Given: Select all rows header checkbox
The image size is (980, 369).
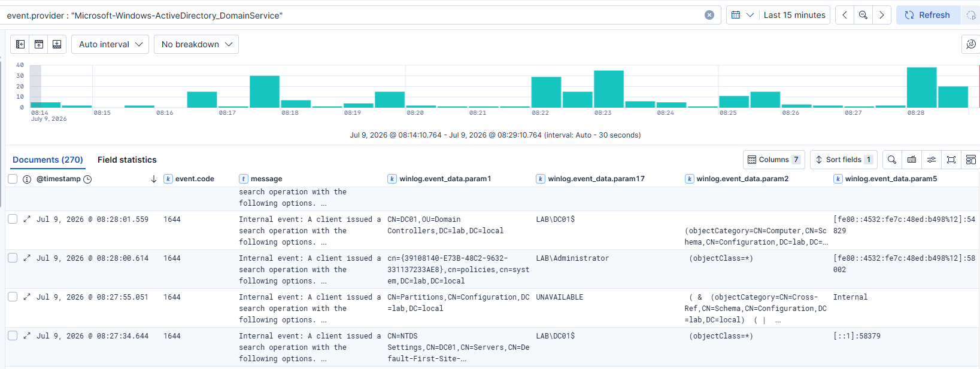Looking at the screenshot, I should (13, 179).
